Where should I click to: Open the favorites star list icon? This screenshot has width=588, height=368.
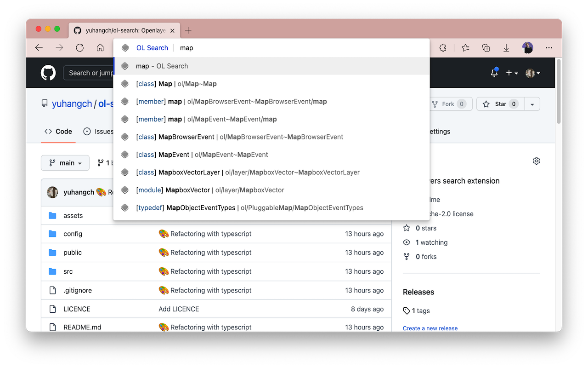tap(465, 48)
